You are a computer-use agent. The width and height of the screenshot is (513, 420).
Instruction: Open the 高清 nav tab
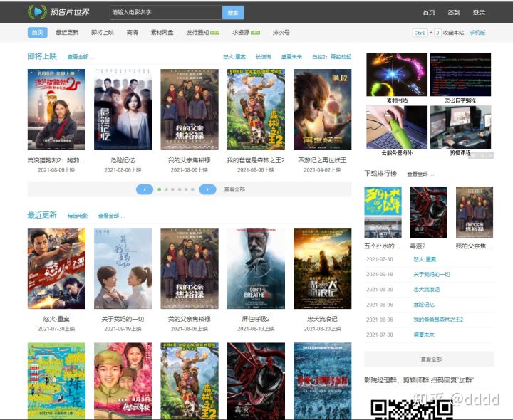coord(133,32)
